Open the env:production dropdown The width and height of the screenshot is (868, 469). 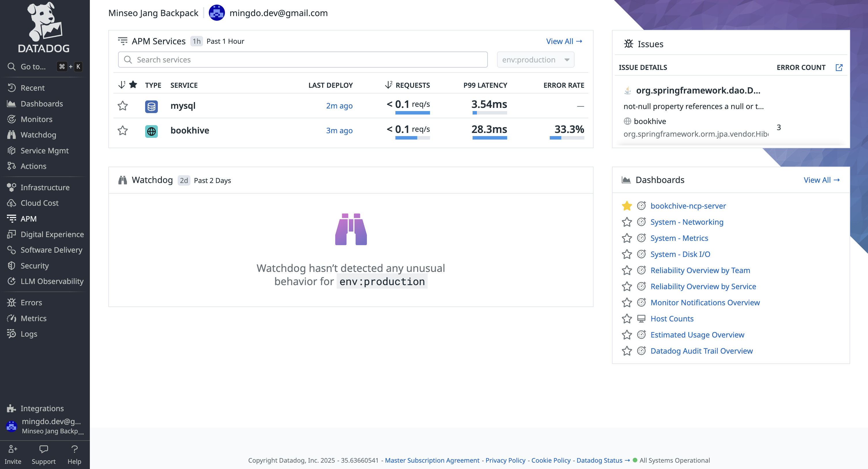click(x=535, y=60)
